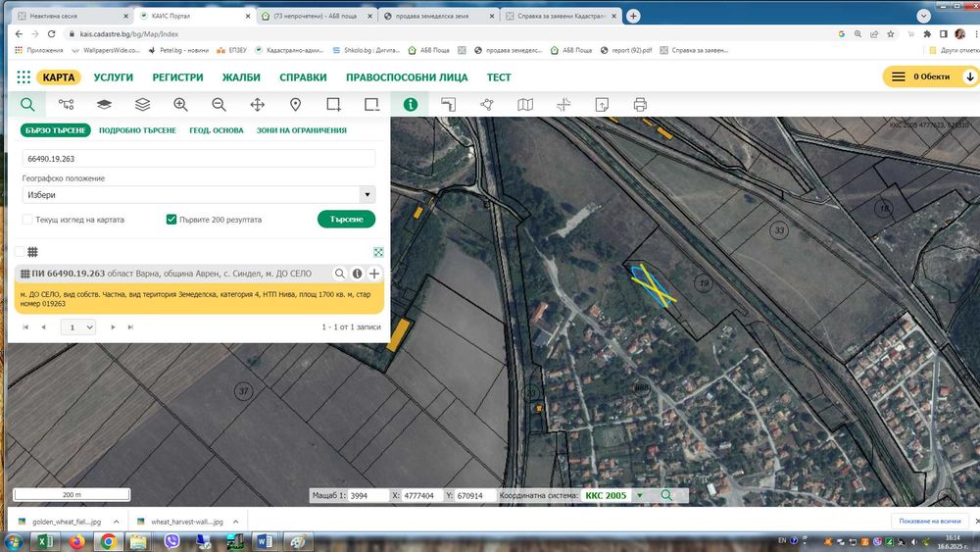The image size is (980, 552).
Task: Activate the green info tool
Action: [411, 104]
